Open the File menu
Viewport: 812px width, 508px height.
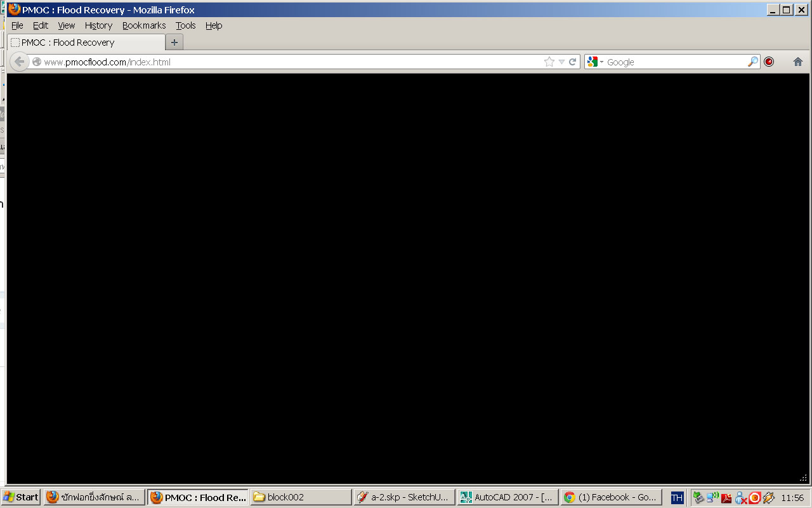click(17, 25)
